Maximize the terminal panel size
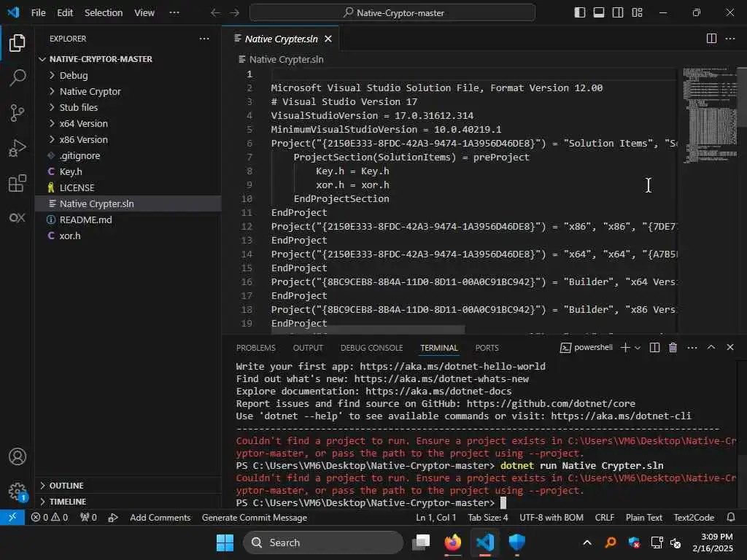The height and width of the screenshot is (560, 747). 711,347
